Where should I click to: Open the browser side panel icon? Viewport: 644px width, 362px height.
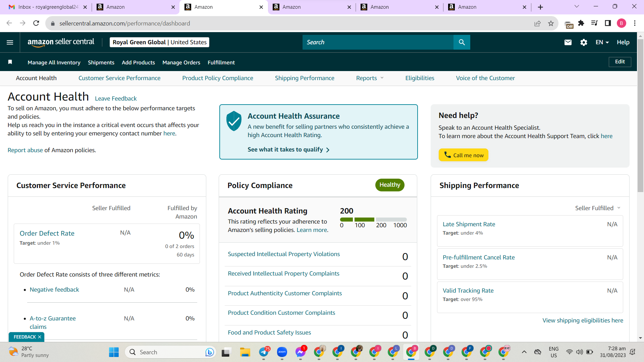(x=608, y=23)
